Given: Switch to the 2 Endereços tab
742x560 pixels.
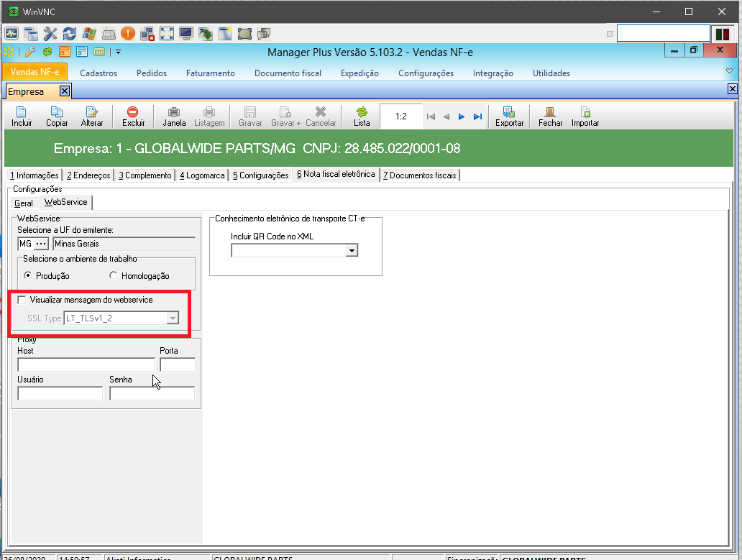Looking at the screenshot, I should (88, 175).
